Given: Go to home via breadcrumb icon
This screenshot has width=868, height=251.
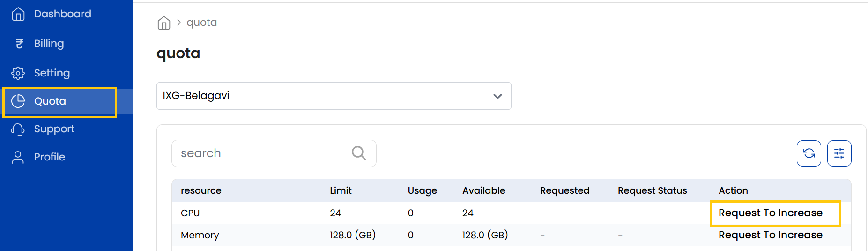Looking at the screenshot, I should (164, 23).
